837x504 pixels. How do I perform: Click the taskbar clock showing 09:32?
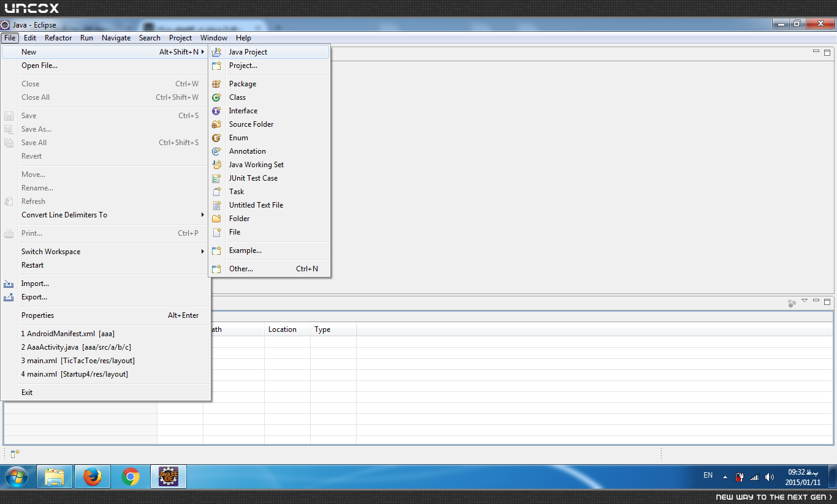coord(801,477)
